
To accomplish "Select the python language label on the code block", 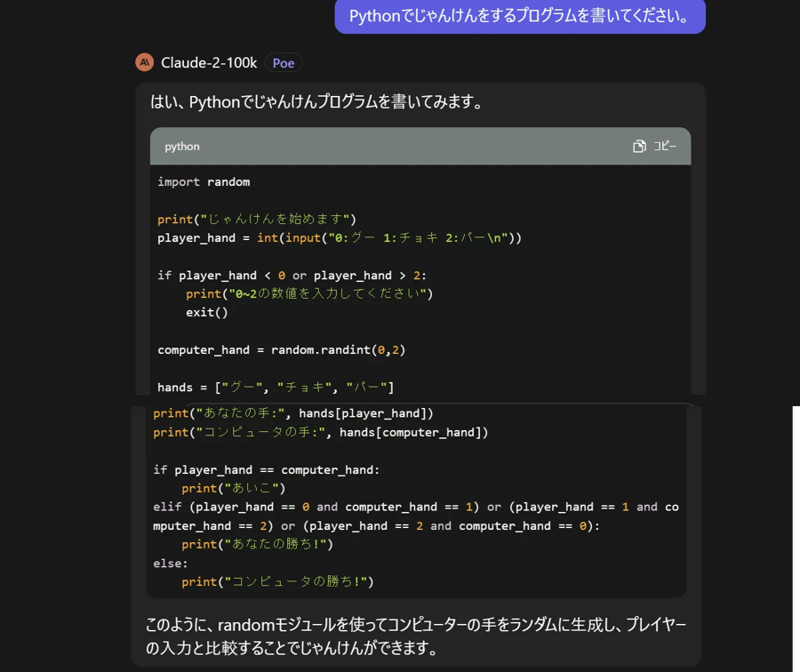I will point(180,146).
